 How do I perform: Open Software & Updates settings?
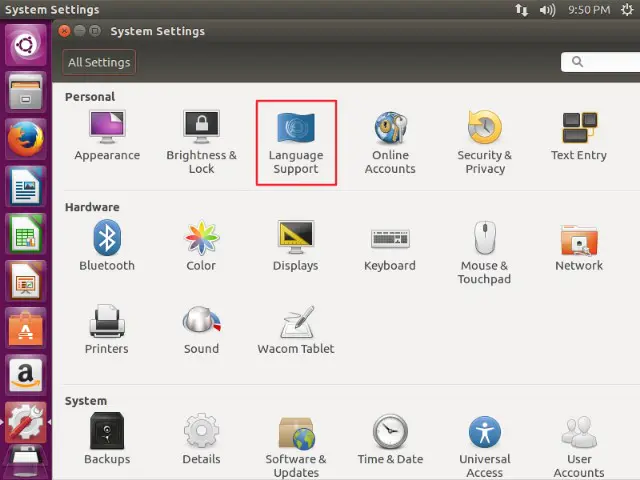[x=296, y=446]
